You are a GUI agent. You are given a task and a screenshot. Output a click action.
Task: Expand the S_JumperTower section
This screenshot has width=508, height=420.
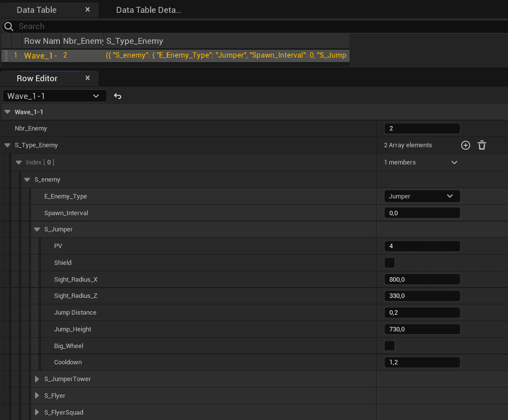pyautogui.click(x=36, y=379)
